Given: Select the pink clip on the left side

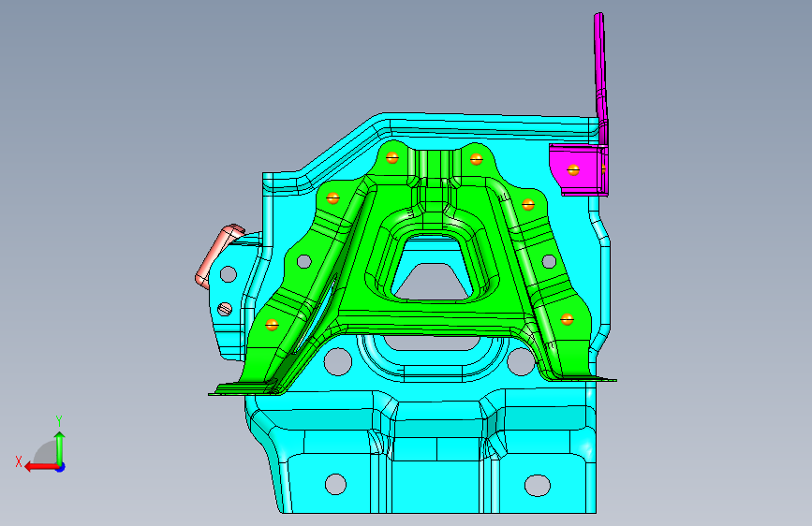Looking at the screenshot, I should [217, 256].
